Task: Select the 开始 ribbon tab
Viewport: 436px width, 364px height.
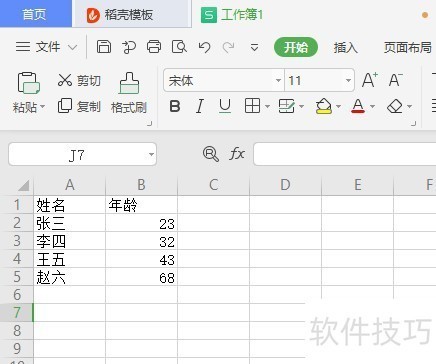Action: [296, 47]
